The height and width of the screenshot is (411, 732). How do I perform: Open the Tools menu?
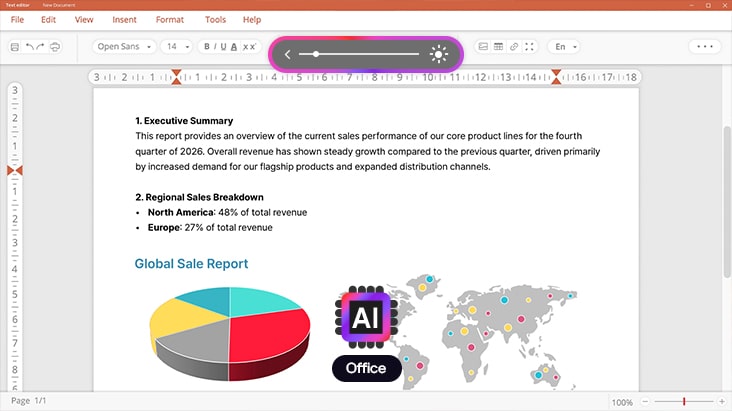(x=215, y=19)
